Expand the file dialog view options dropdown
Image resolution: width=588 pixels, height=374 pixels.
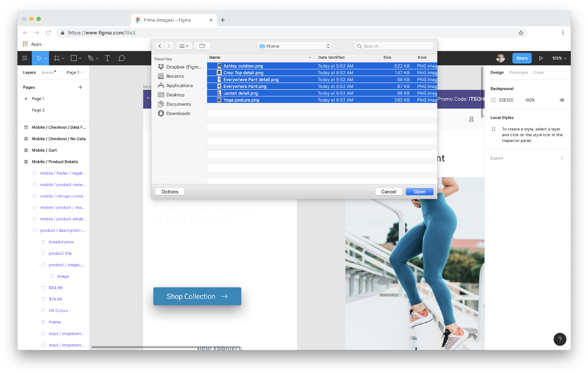coord(184,46)
